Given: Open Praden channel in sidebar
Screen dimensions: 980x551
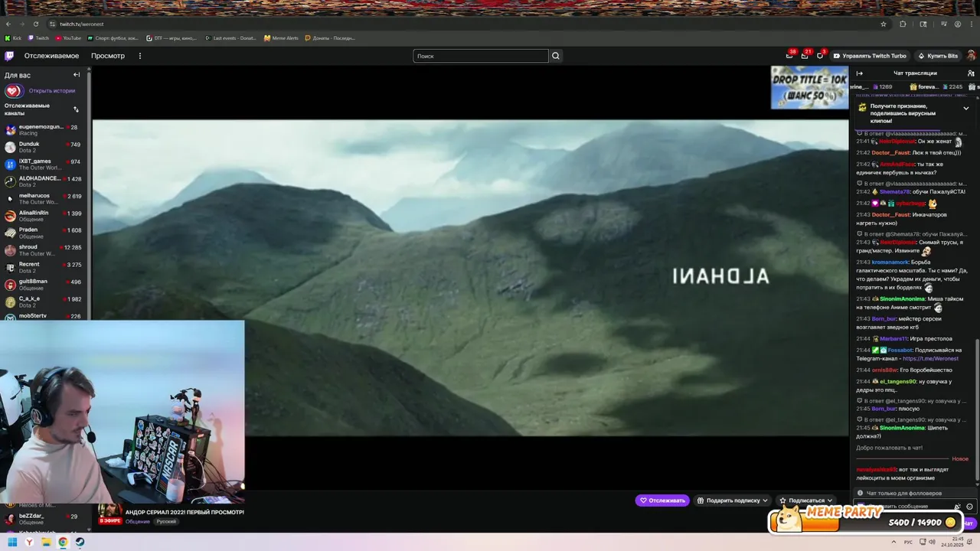Looking at the screenshot, I should click(x=44, y=233).
